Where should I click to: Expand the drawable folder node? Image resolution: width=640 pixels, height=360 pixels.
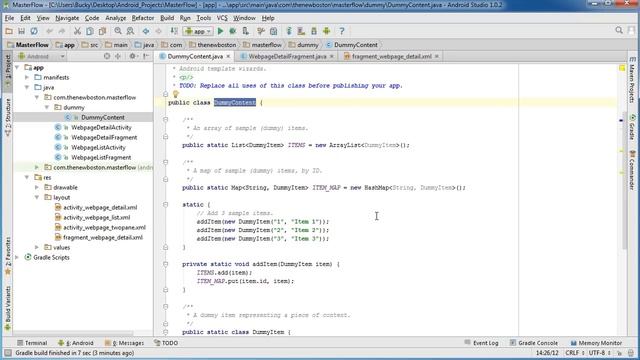point(37,187)
